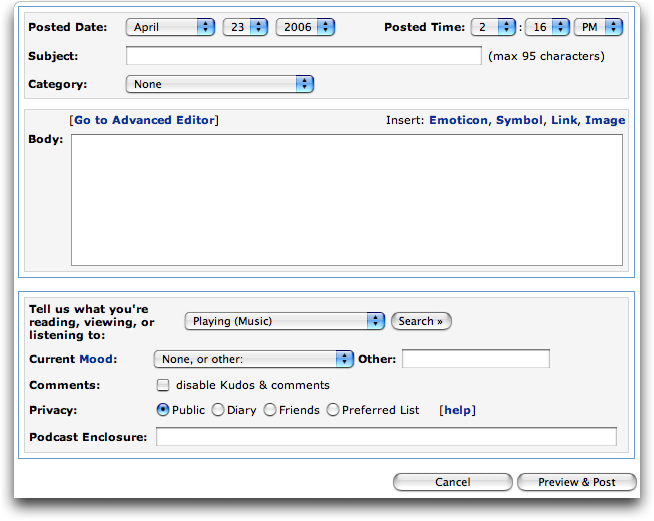Insert a Symbol via link
The image size is (654, 521).
point(519,120)
